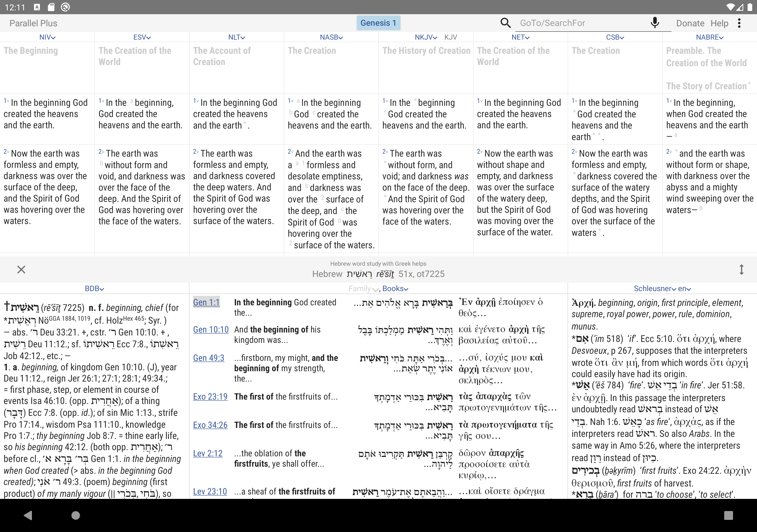Tap the Android home circle button

pyautogui.click(x=75, y=515)
